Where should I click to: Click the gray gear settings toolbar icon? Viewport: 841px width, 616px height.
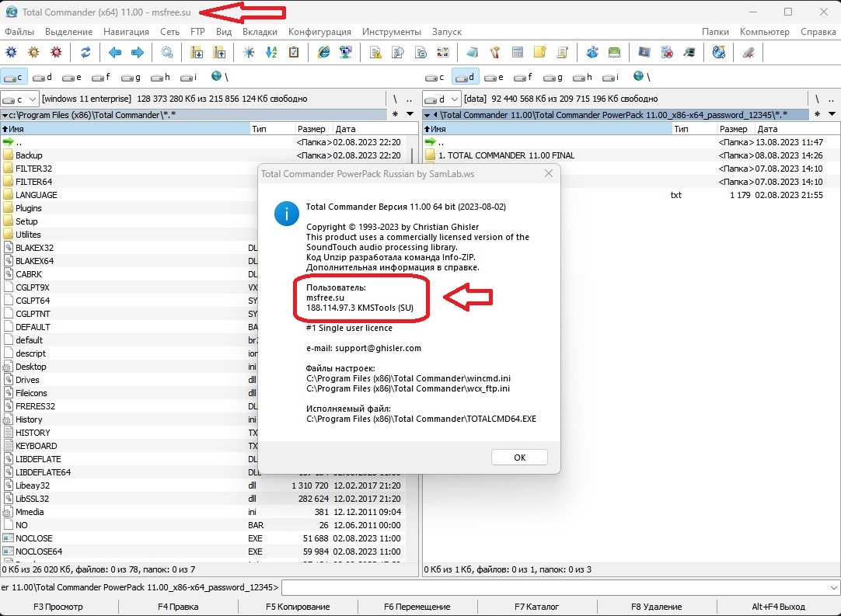pyautogui.click(x=167, y=53)
